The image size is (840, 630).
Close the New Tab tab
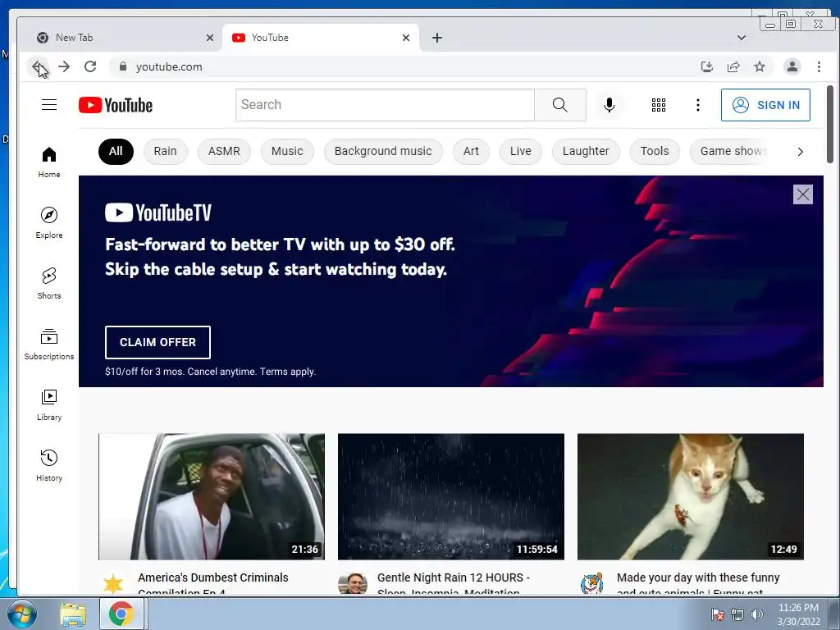click(209, 38)
